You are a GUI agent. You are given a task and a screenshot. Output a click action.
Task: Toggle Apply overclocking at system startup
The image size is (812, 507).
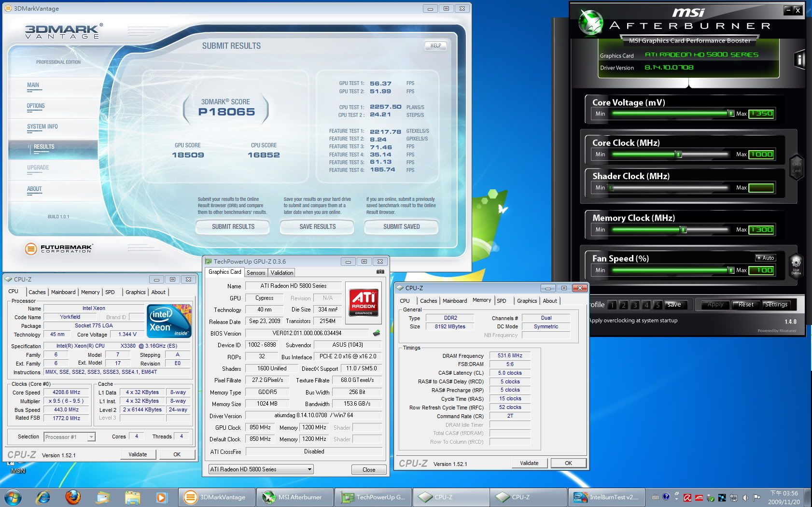tap(633, 320)
